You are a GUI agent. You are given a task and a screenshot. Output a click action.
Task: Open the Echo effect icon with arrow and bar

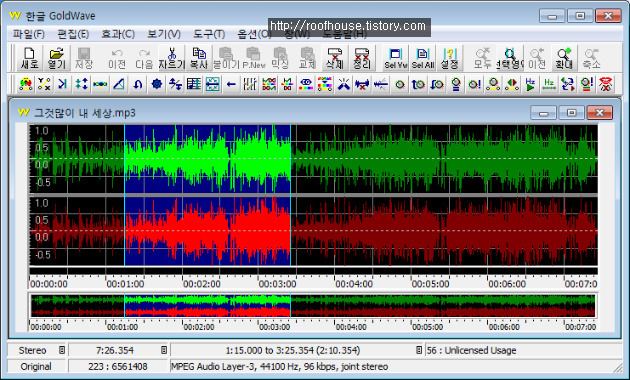coord(63,84)
